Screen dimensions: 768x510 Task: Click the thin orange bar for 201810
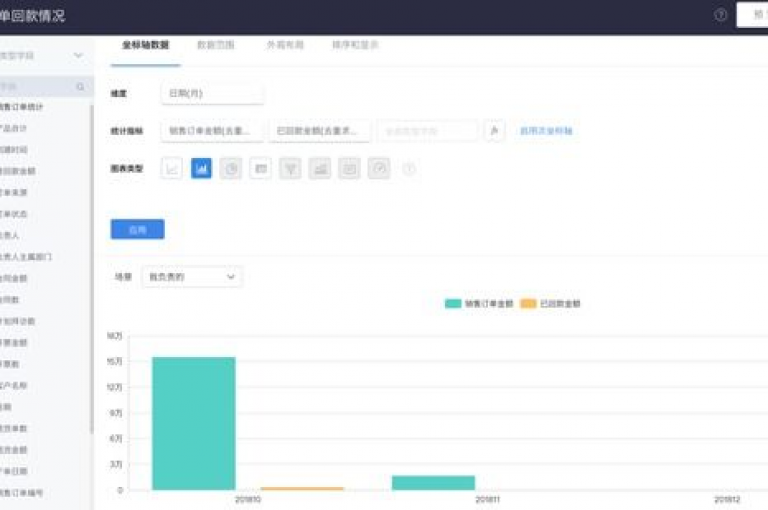(x=302, y=488)
